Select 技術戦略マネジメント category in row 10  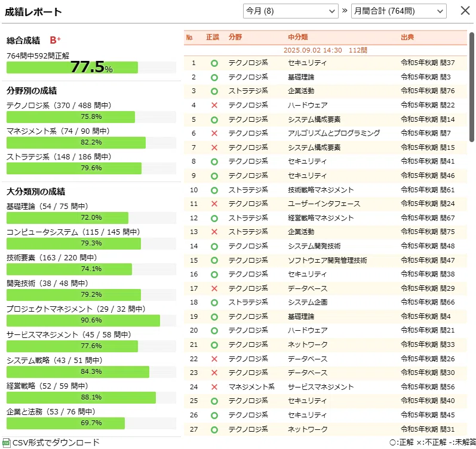point(321,190)
